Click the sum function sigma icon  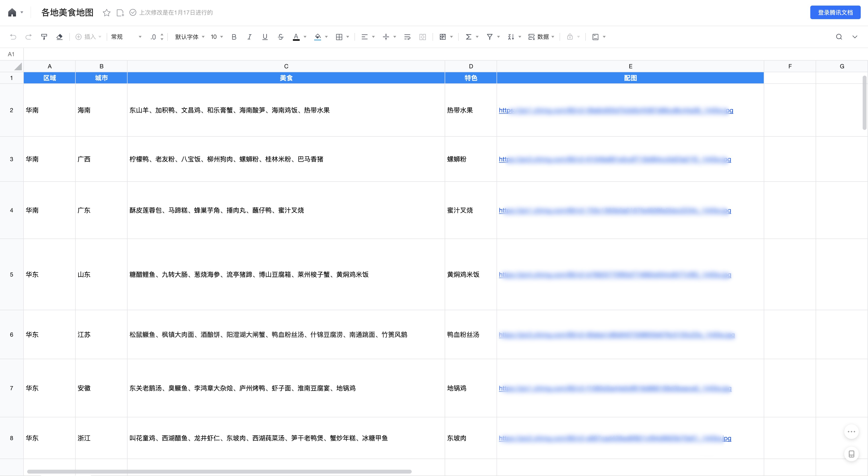pyautogui.click(x=468, y=37)
